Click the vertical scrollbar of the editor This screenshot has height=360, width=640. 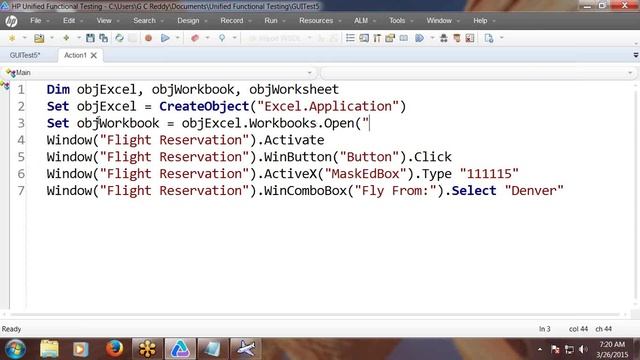click(x=636, y=194)
